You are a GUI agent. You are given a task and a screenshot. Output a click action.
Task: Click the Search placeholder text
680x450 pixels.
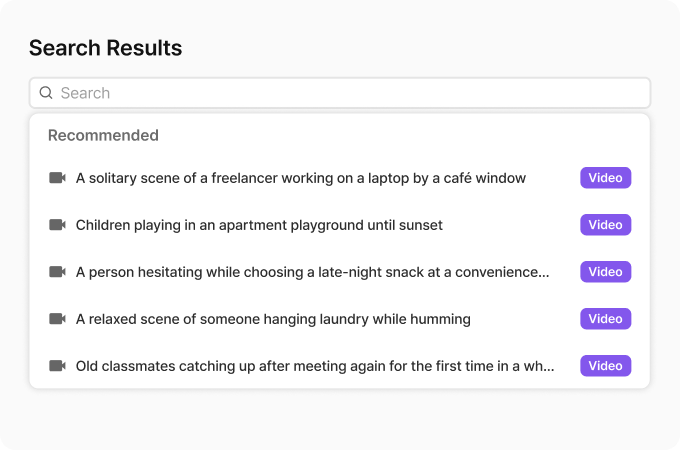pos(85,93)
